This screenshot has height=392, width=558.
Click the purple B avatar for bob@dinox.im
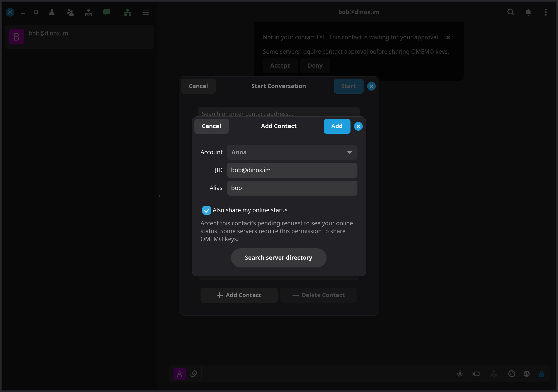coord(17,37)
